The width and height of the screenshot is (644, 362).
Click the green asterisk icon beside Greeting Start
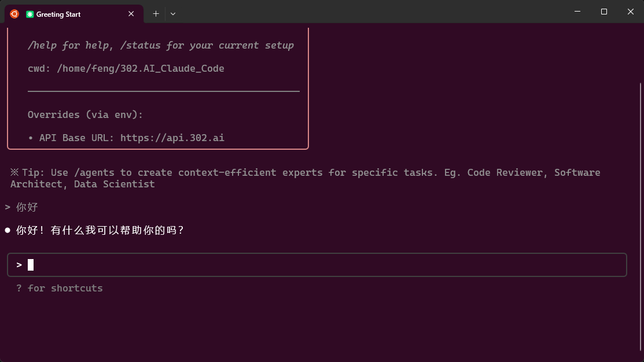(x=30, y=14)
